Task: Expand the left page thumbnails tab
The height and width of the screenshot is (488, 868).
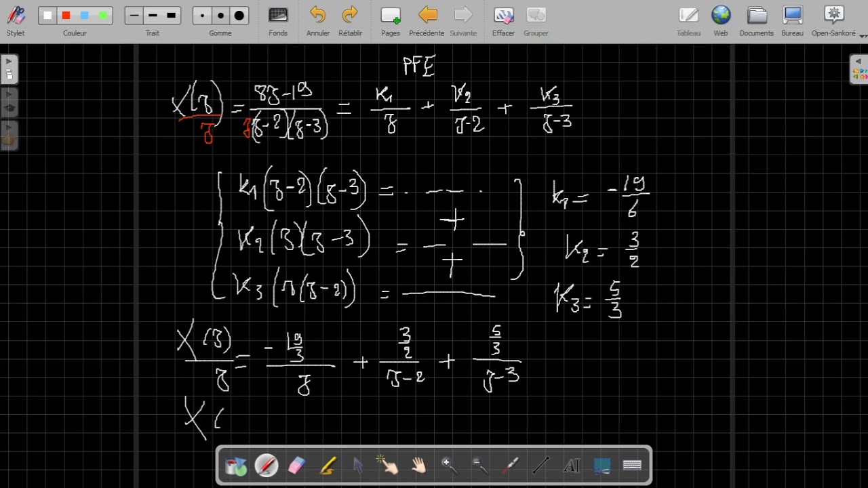Action: tap(9, 69)
